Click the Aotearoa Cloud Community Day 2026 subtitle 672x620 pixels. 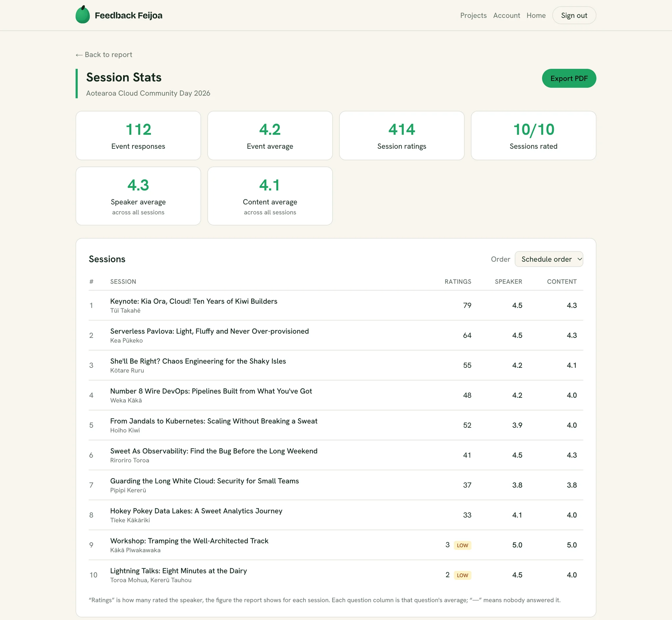point(148,93)
